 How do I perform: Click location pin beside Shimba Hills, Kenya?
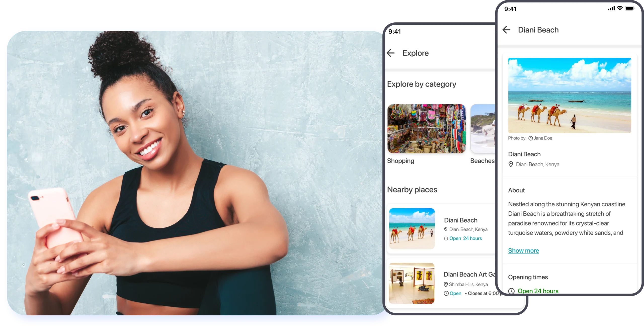click(x=446, y=285)
